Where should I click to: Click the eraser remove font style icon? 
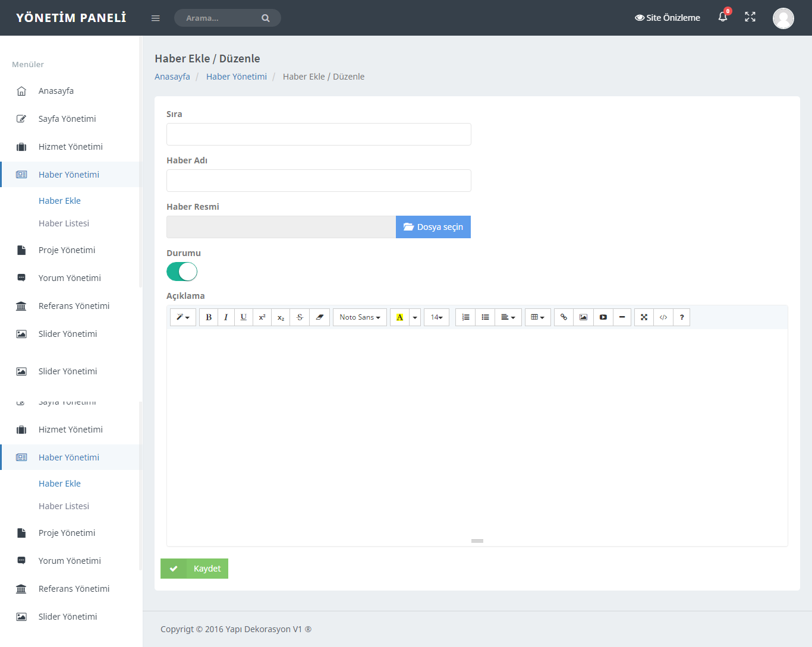click(320, 317)
